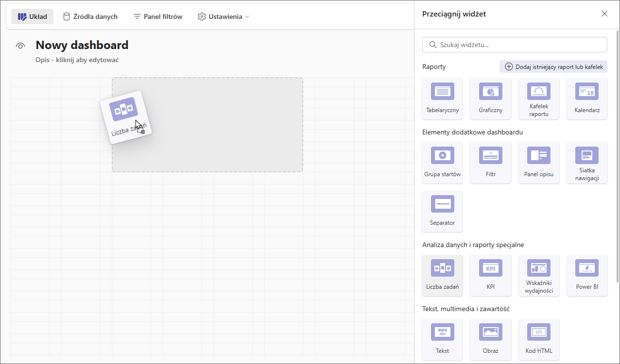Select the Grupa startów widget
Image resolution: width=620 pixels, height=364 pixels.
442,163
